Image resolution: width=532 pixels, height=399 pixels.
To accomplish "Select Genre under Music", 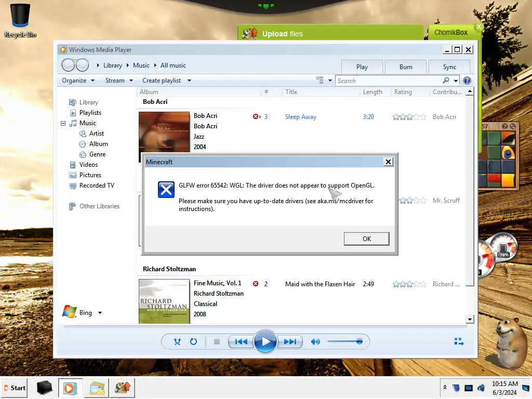I will click(x=92, y=154).
